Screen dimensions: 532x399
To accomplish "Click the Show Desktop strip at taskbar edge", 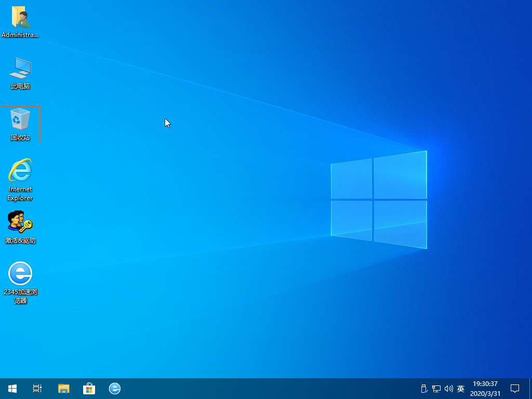I will 530,389.
